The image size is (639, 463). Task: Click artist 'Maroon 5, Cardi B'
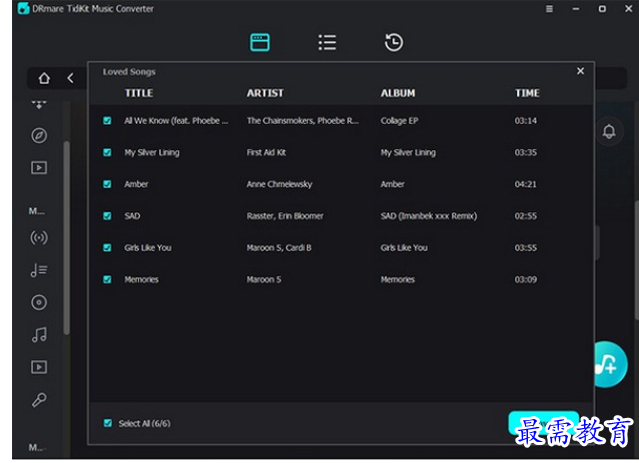coord(279,248)
